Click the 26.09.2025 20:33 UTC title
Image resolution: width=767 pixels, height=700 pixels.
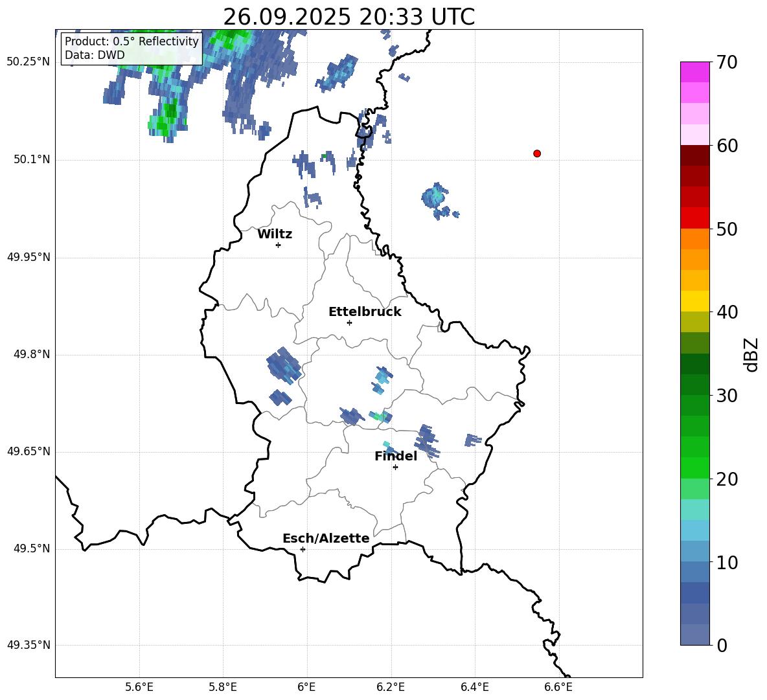pyautogui.click(x=349, y=17)
